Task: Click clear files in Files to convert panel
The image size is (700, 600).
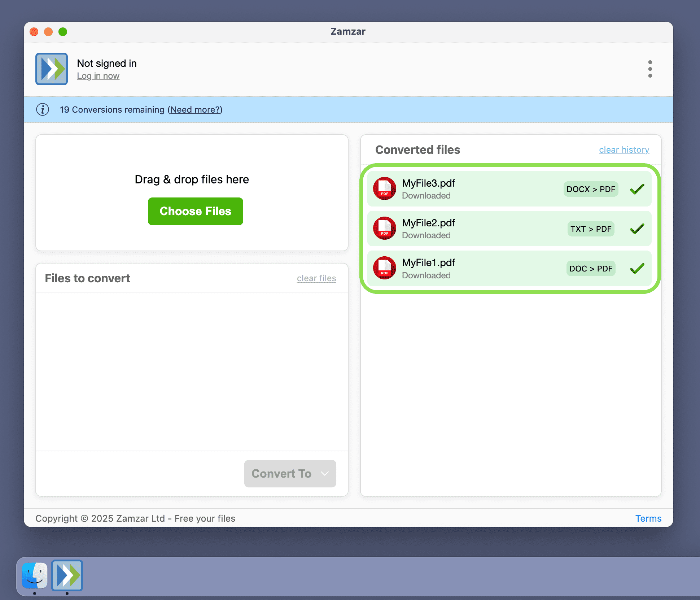Action: [316, 278]
